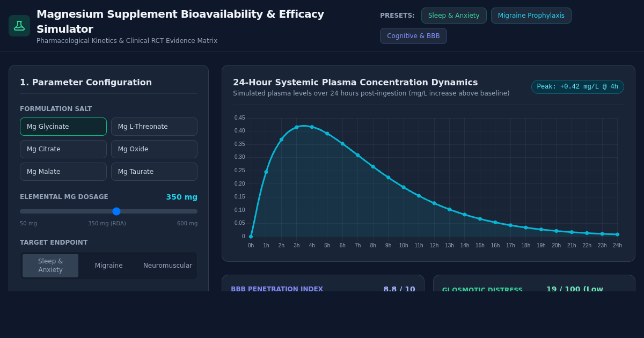Click the 19 / 100 distress score
644x338 pixels.
pyautogui.click(x=575, y=289)
